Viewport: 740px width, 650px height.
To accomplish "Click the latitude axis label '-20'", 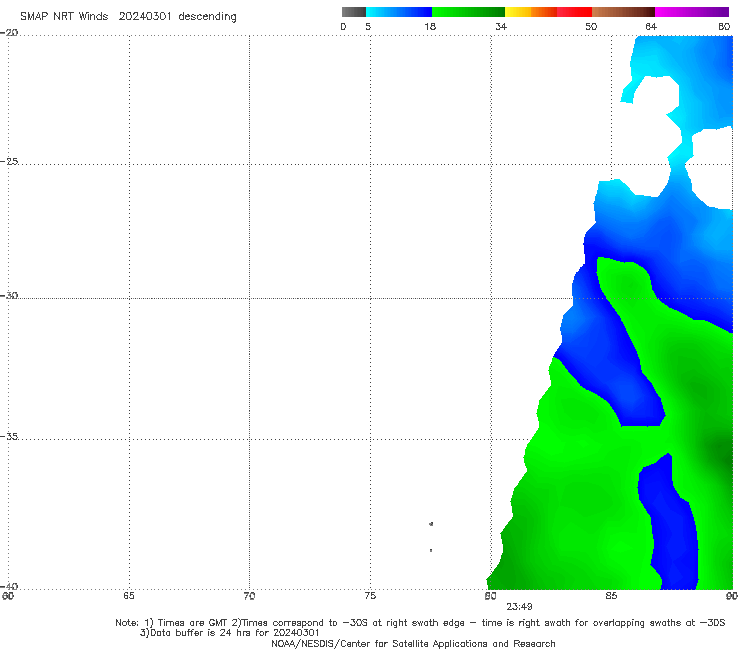I will click(x=9, y=33).
